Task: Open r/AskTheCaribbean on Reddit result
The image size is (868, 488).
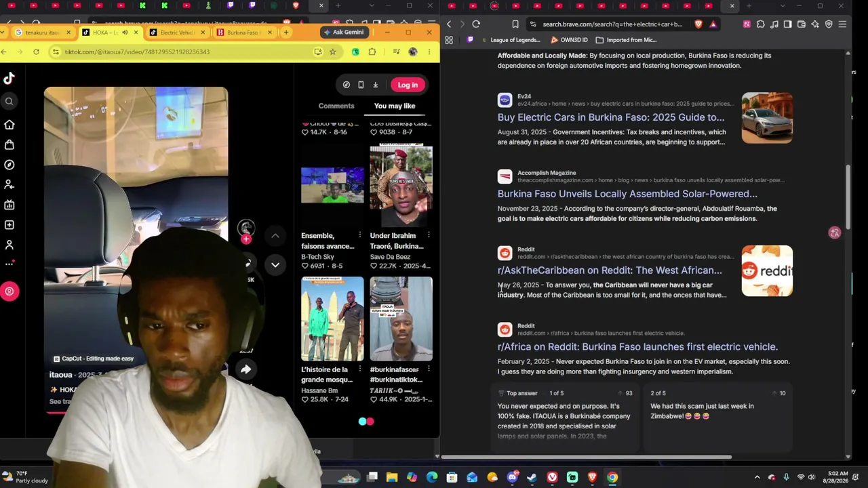Action: click(610, 270)
